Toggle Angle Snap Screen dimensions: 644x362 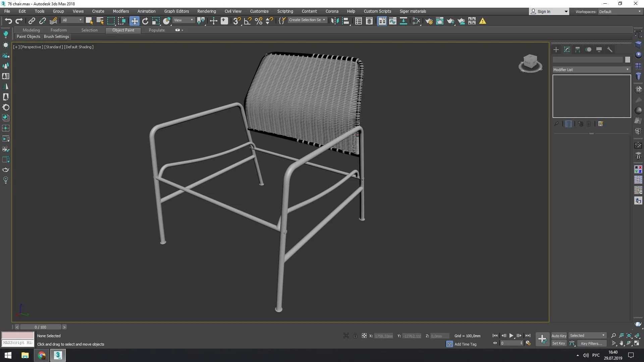(x=248, y=21)
